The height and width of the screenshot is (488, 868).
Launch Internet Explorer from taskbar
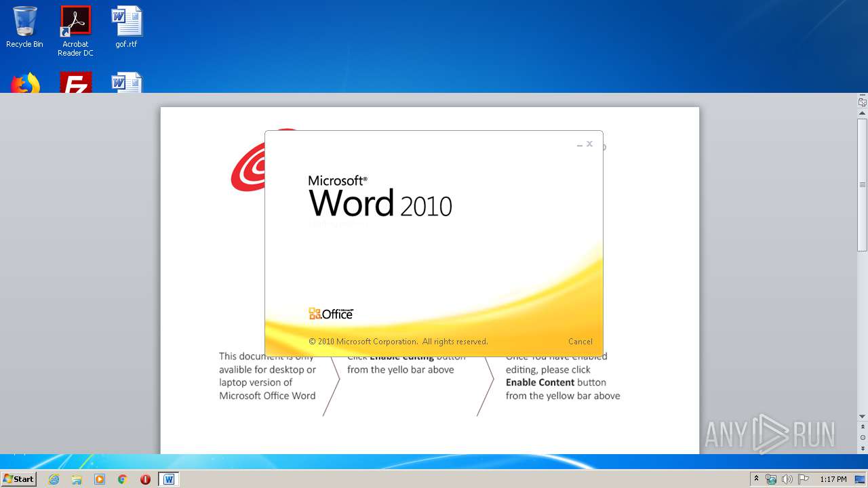point(54,479)
